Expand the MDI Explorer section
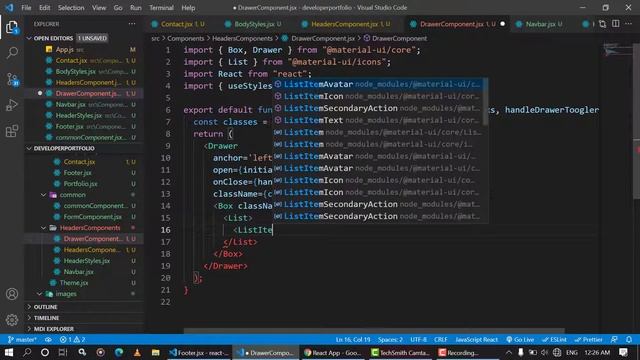Image resolution: width=640 pixels, height=360 pixels. pos(53,329)
